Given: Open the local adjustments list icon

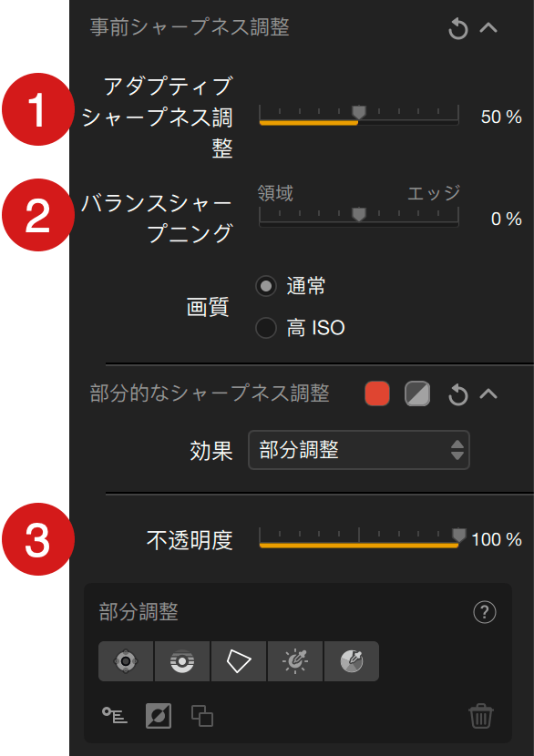Looking at the screenshot, I should 115,716.
